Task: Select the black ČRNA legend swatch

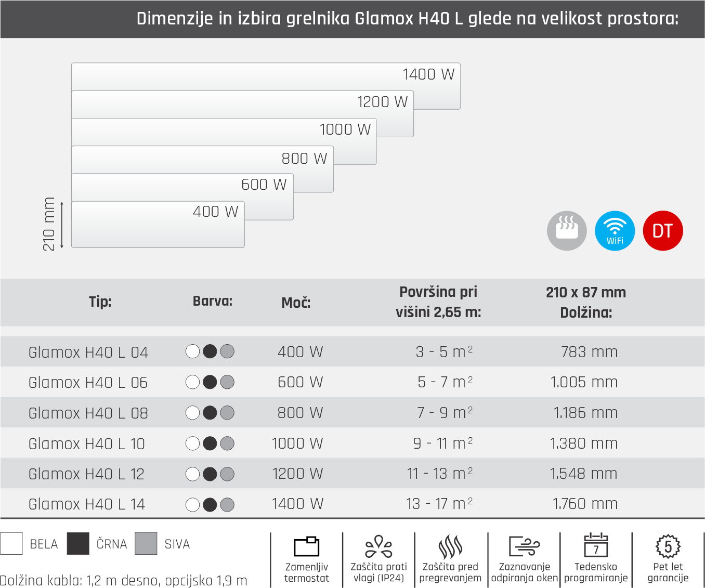Action: [x=78, y=544]
